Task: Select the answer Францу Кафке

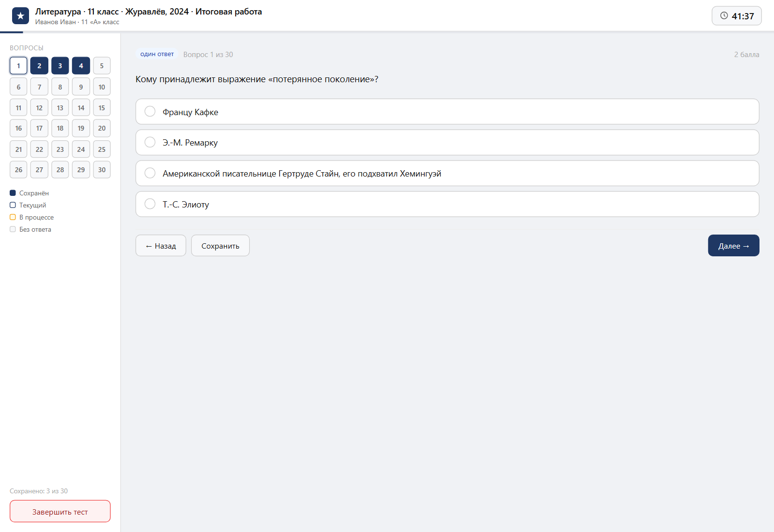Action: pyautogui.click(x=447, y=112)
